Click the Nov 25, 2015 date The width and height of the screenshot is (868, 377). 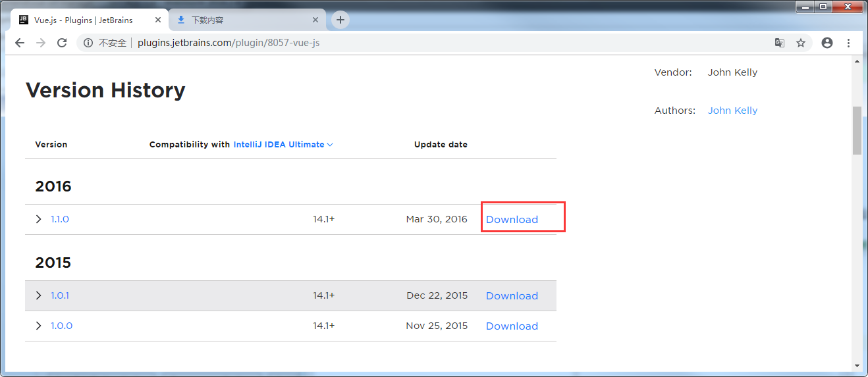click(437, 326)
